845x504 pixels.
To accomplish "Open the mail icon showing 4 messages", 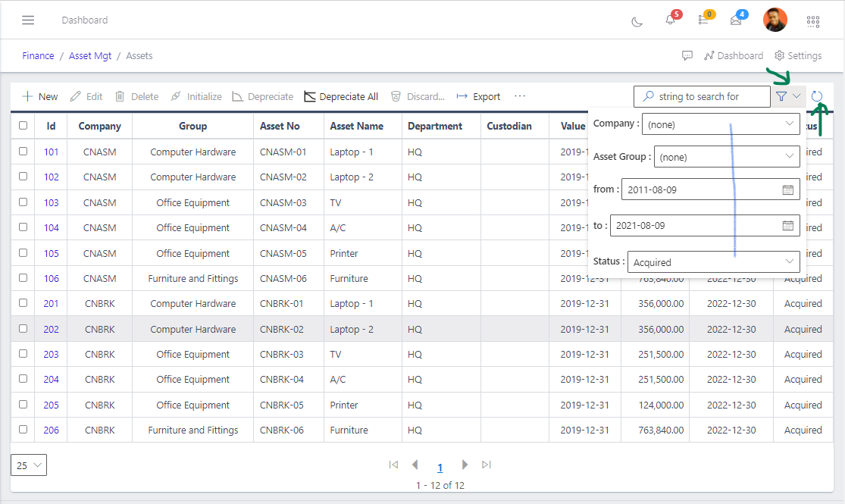I will (736, 20).
